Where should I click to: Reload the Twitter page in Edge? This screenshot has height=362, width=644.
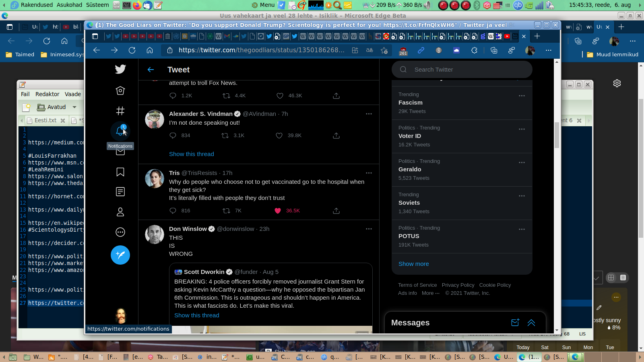click(x=132, y=50)
